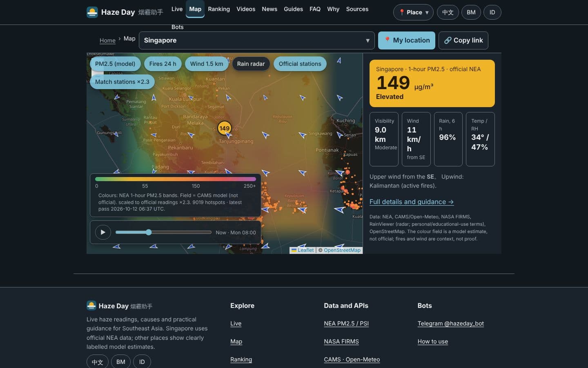Open Guides in the top navigation
The width and height of the screenshot is (588, 368).
(x=293, y=9)
